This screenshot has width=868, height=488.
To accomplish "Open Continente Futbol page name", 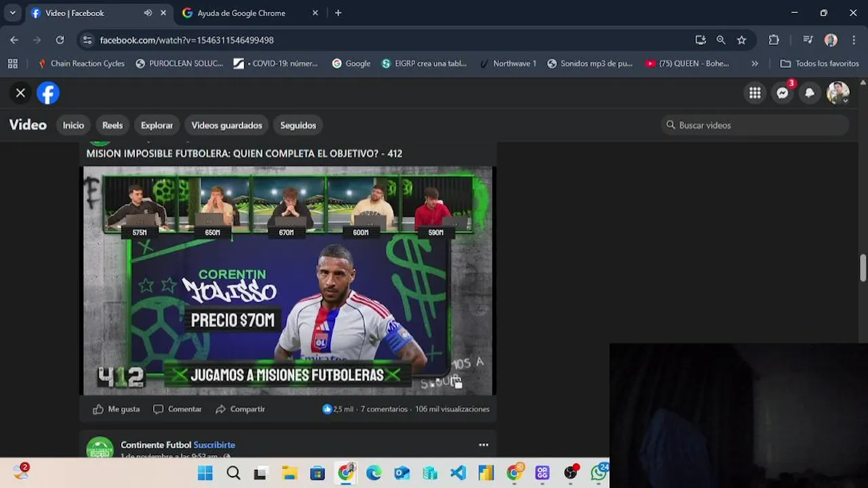I will [156, 445].
